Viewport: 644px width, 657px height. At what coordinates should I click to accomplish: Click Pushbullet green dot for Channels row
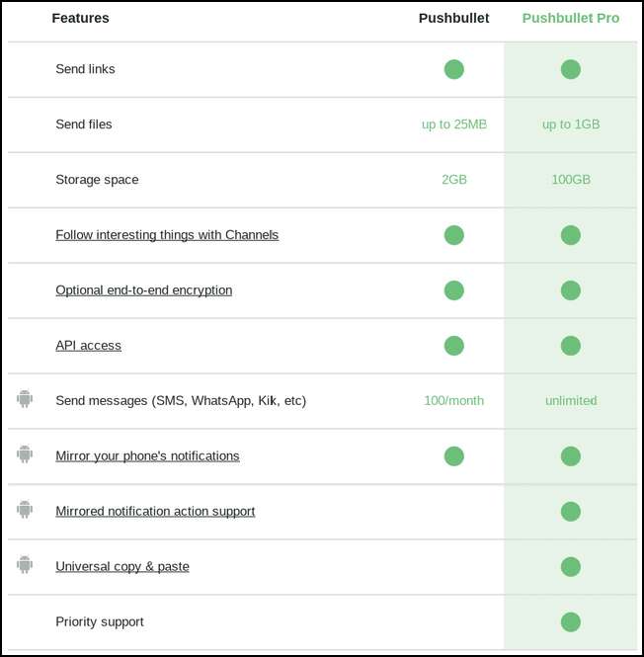pyautogui.click(x=454, y=235)
